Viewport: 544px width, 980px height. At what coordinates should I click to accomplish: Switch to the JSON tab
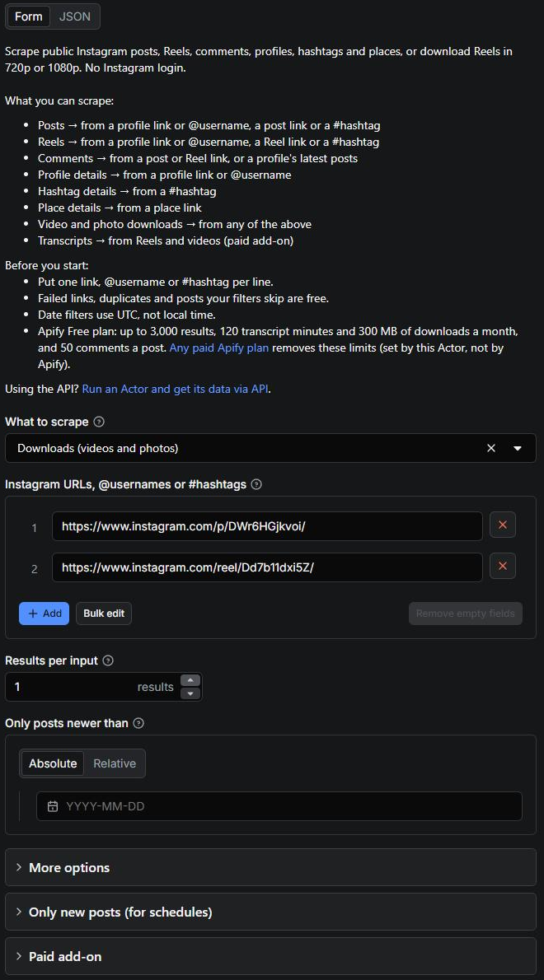tap(75, 16)
